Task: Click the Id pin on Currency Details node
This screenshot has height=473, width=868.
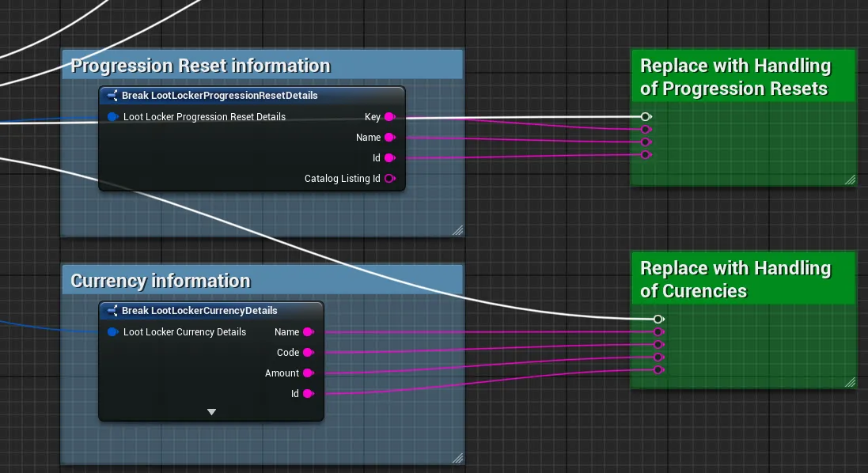Action: coord(309,393)
